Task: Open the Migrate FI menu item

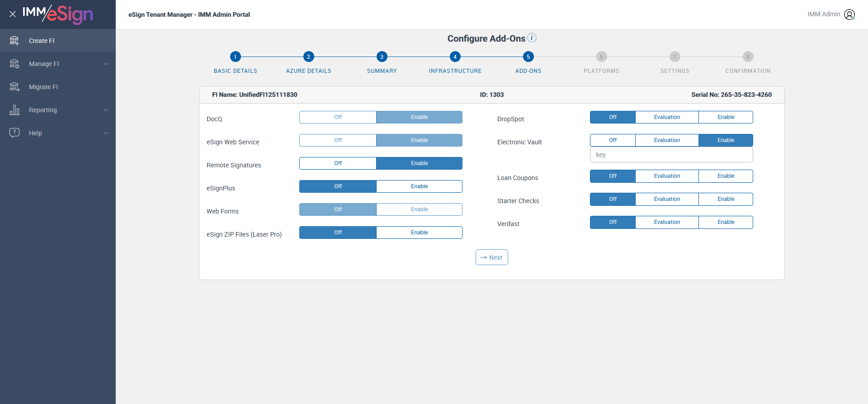Action: coord(58,87)
